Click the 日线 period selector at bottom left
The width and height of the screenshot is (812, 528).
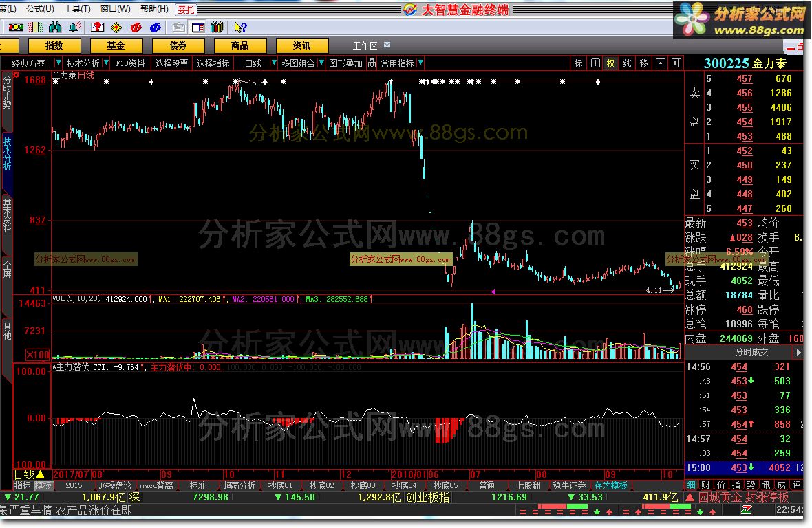tap(29, 474)
